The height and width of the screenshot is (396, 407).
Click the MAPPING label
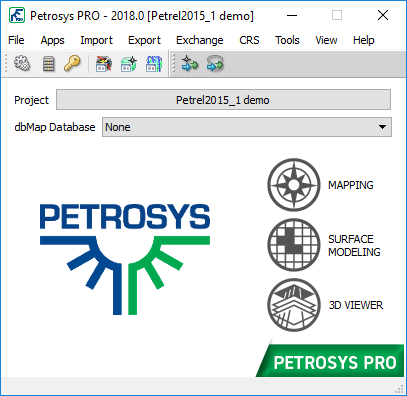pyautogui.click(x=351, y=185)
